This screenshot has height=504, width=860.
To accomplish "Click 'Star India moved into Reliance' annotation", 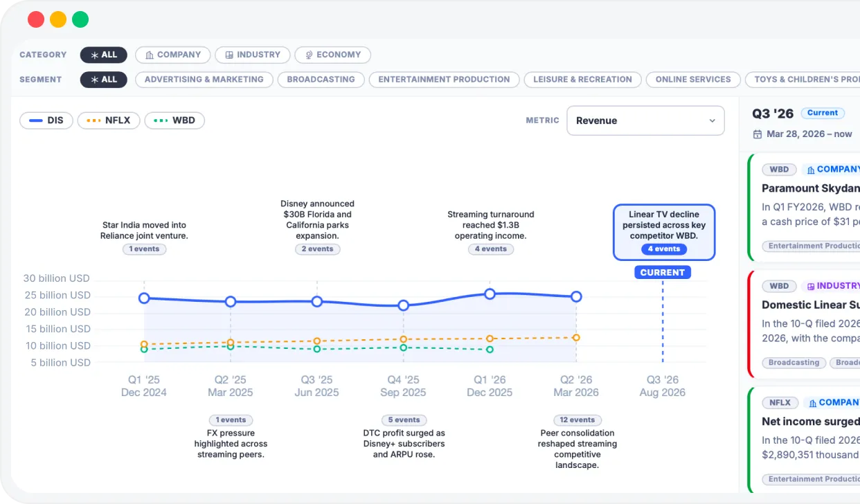I will (x=144, y=231).
